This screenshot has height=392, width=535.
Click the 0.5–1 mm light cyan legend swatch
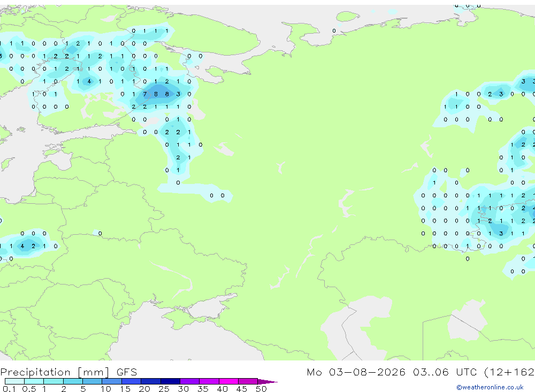34,381
